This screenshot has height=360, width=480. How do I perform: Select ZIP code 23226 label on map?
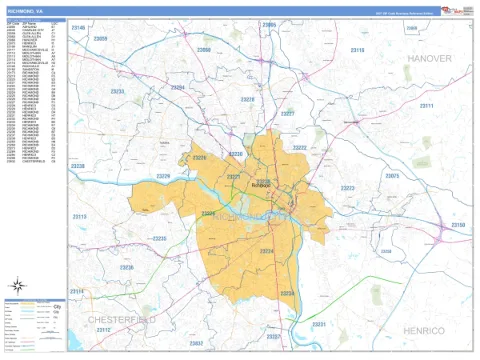click(199, 158)
